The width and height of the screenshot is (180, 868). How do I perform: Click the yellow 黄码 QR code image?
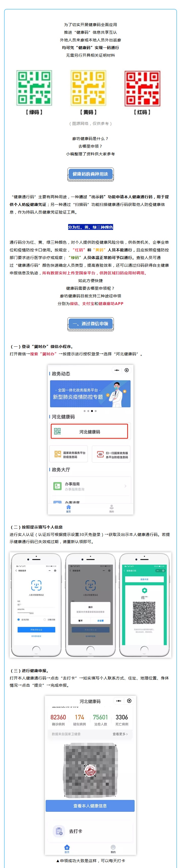(88, 88)
